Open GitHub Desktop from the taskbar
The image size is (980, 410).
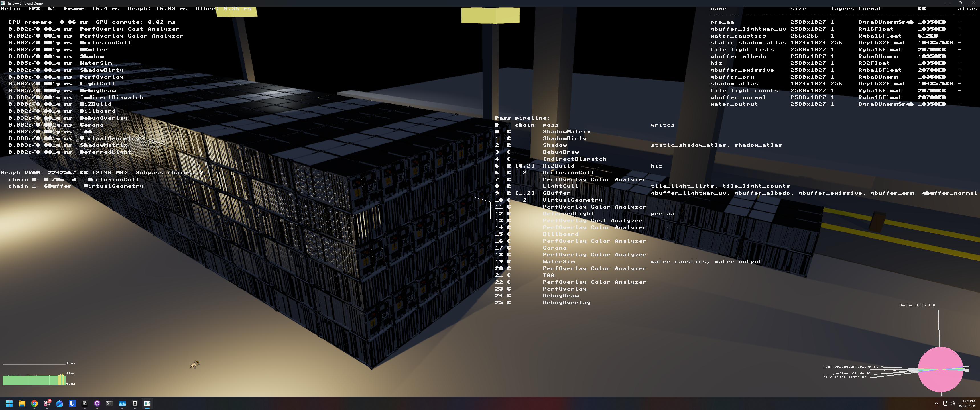pyautogui.click(x=97, y=403)
